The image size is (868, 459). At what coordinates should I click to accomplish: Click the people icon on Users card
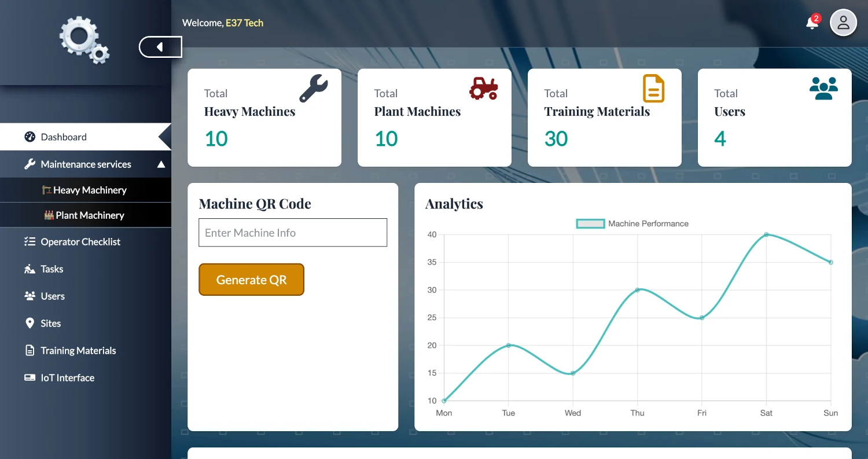823,89
